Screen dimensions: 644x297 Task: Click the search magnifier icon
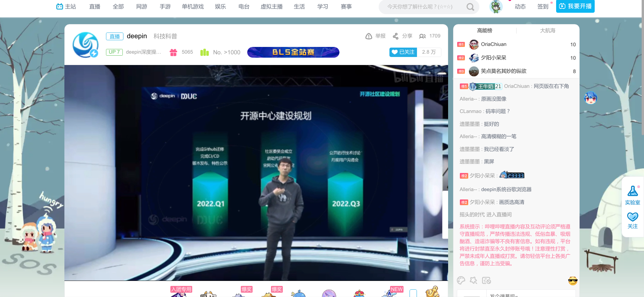pyautogui.click(x=470, y=7)
